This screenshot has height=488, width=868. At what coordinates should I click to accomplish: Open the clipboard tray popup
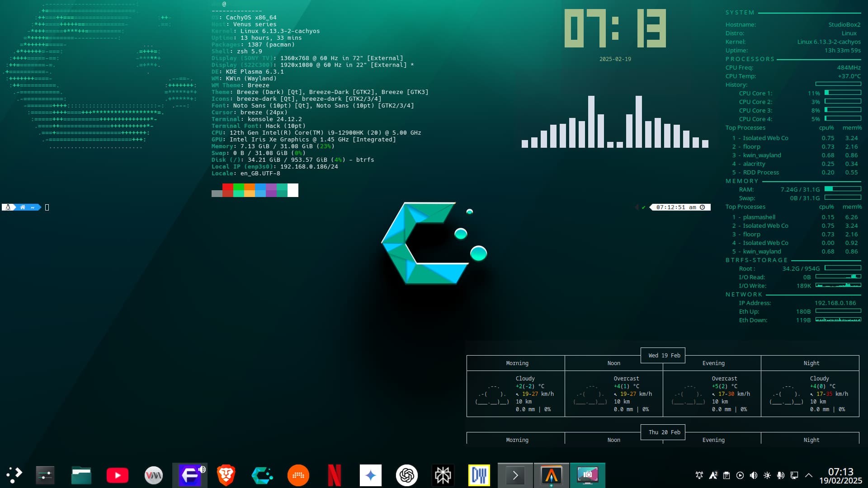726,475
